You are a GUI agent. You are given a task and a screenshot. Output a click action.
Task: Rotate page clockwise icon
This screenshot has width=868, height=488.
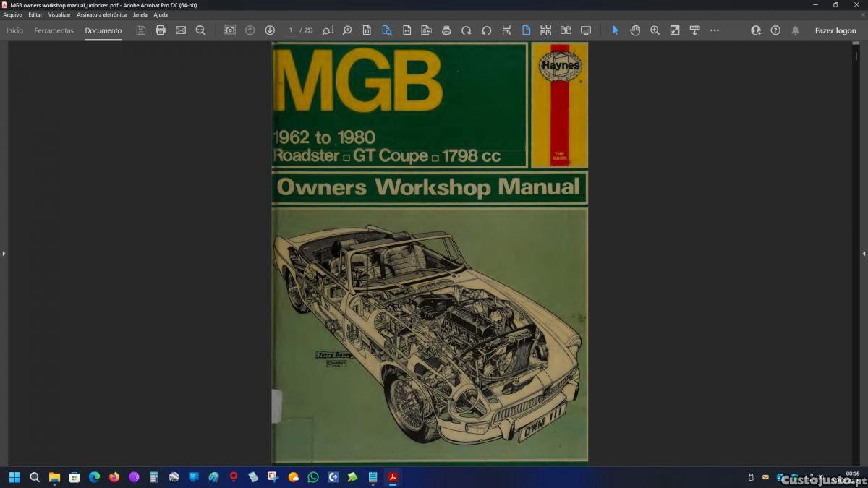point(467,30)
